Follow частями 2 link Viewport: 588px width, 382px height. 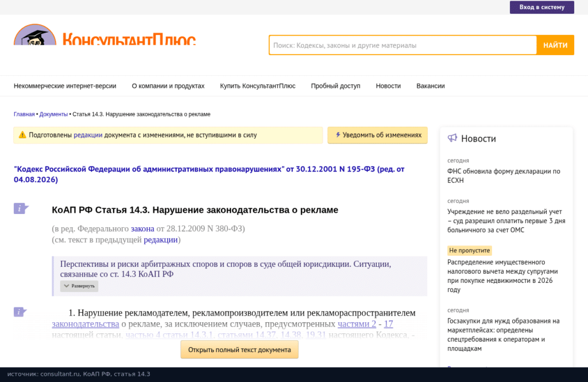pyautogui.click(x=357, y=324)
